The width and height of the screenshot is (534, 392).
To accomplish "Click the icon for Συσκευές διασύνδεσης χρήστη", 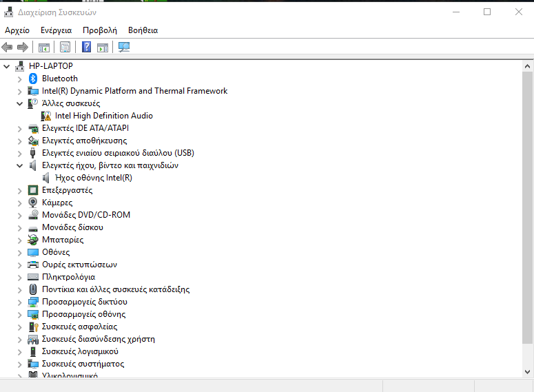I will point(32,339).
